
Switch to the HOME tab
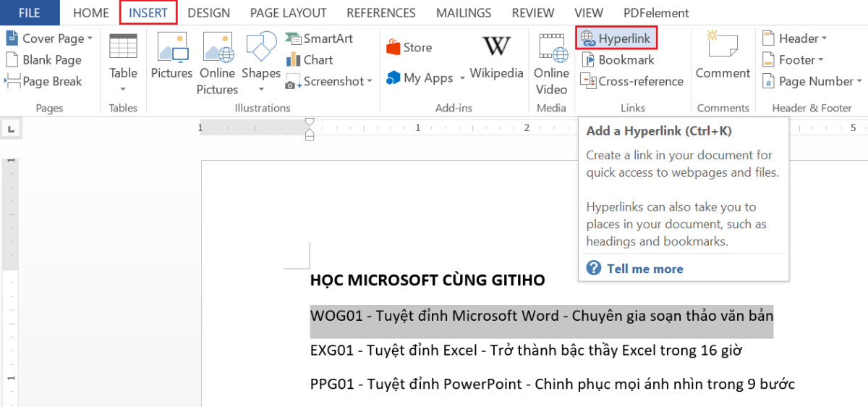coord(91,13)
